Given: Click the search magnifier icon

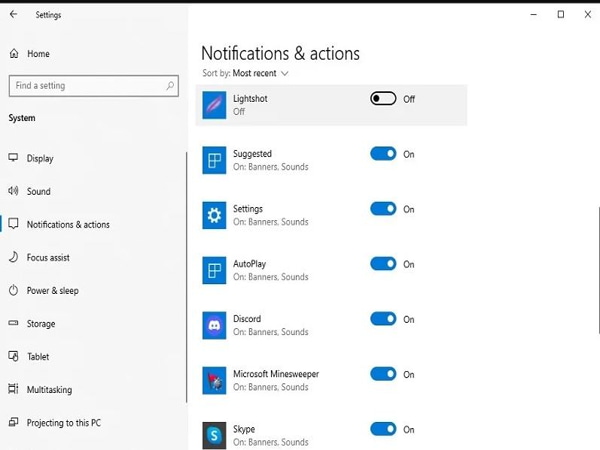Looking at the screenshot, I should tap(170, 86).
